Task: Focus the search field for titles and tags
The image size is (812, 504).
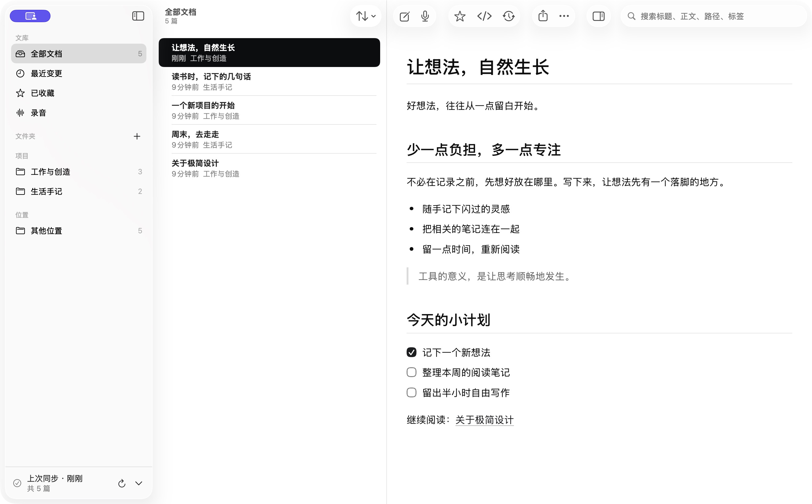Action: pyautogui.click(x=714, y=16)
